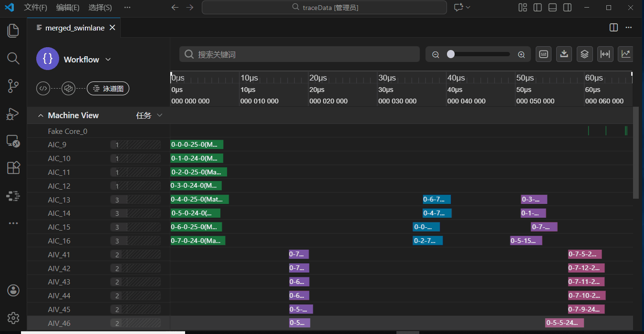
Task: Click the 泳道图 button
Action: click(x=108, y=88)
